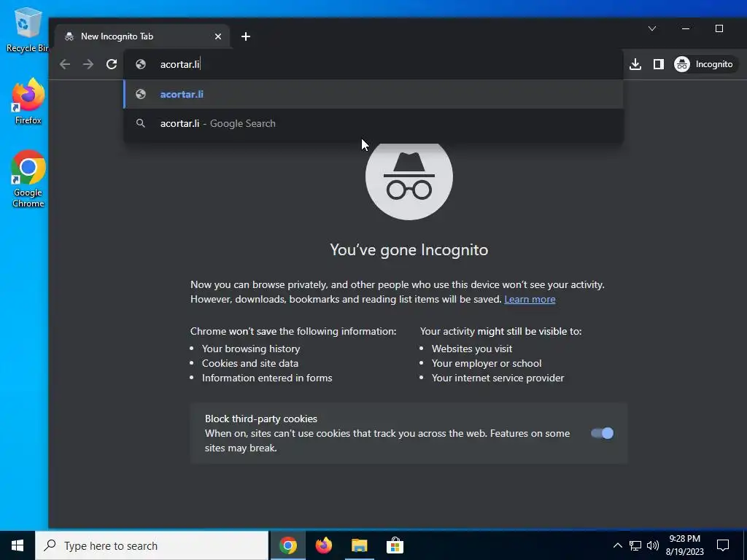Click the "Information entered in forms" bullet

pyautogui.click(x=267, y=378)
